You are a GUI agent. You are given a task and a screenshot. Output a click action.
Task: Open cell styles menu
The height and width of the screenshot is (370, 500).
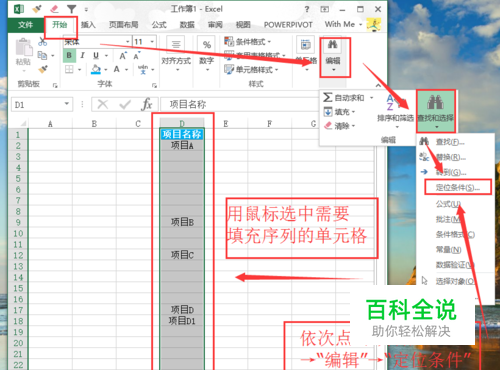click(251, 70)
